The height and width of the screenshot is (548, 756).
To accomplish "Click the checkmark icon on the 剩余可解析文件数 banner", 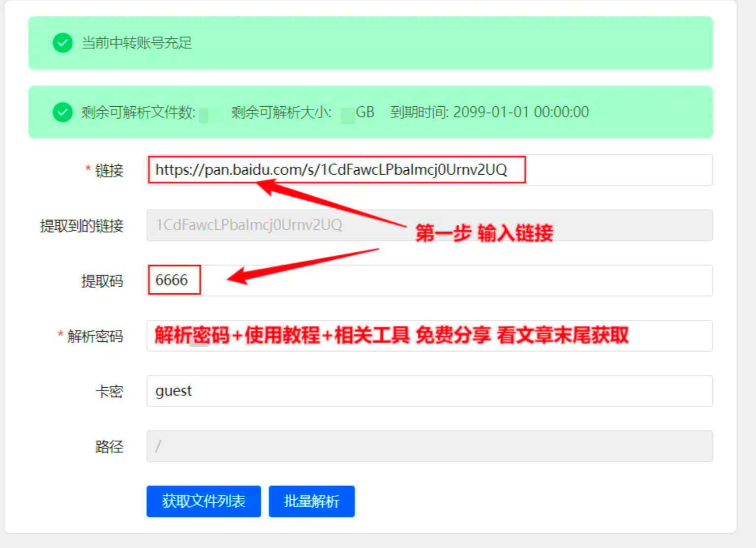I will [x=62, y=112].
